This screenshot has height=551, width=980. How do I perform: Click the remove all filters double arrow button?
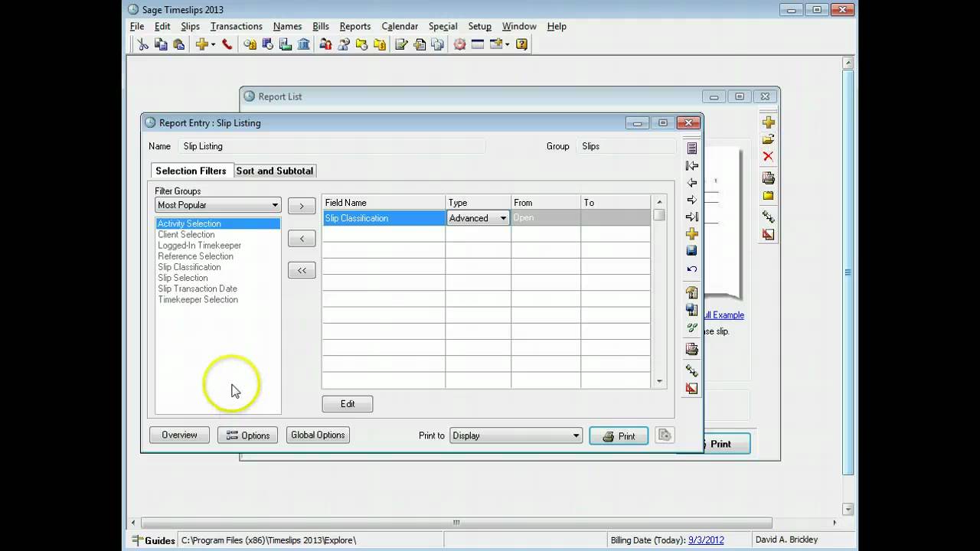click(302, 270)
